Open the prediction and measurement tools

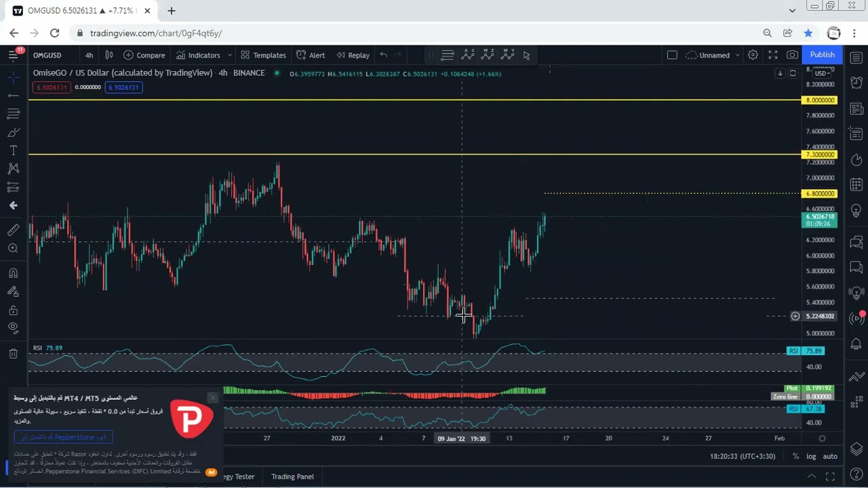(13, 187)
